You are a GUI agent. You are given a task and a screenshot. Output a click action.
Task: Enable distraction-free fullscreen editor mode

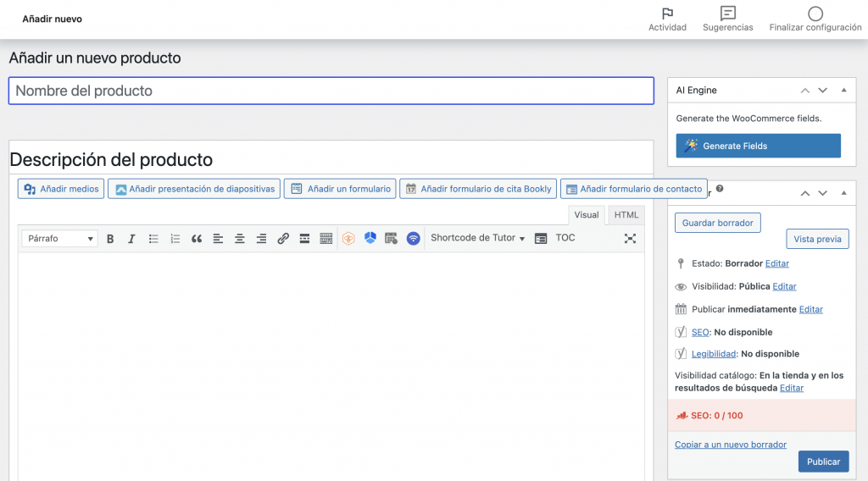pyautogui.click(x=630, y=239)
